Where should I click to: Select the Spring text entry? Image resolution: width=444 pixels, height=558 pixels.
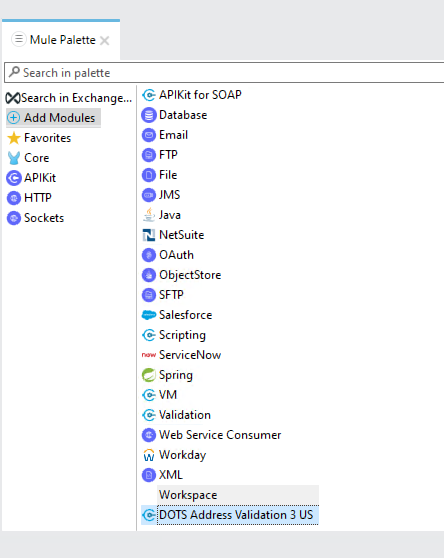pos(176,375)
